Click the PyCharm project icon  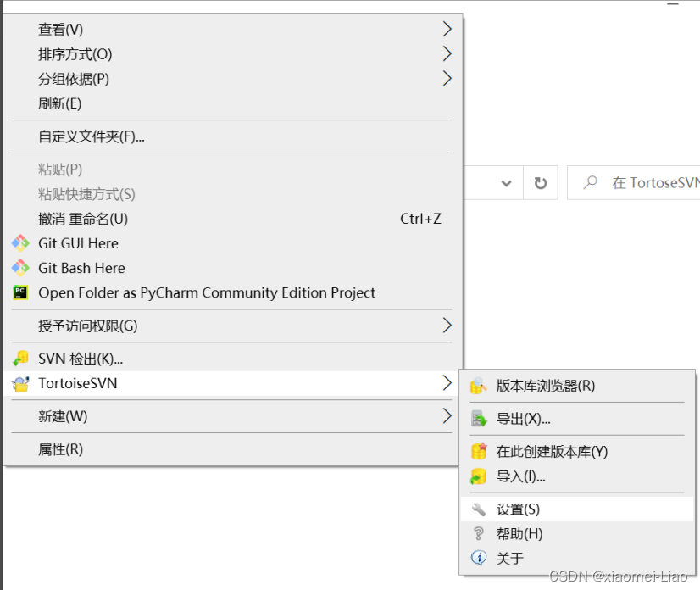coord(20,292)
